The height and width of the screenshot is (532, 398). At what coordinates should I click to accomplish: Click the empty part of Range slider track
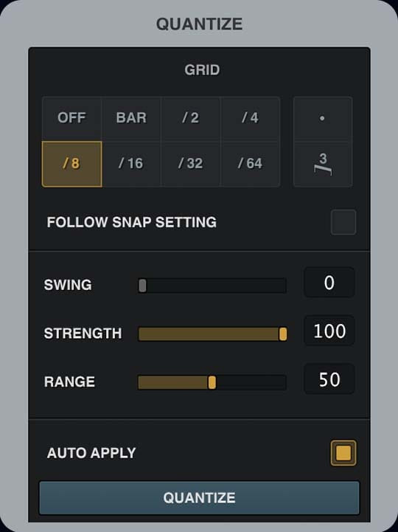pyautogui.click(x=251, y=382)
